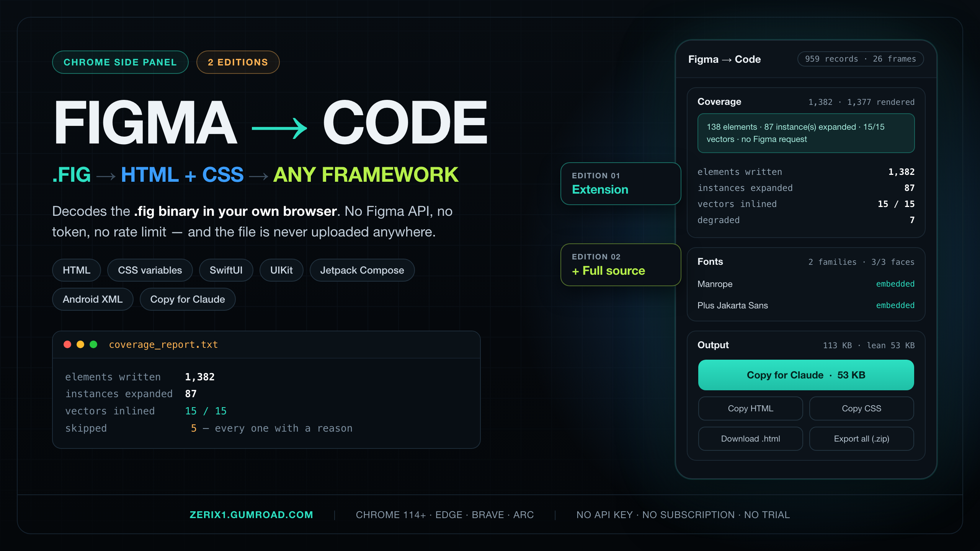
Task: Click the 'vectors inlined' row in side panel
Action: pyautogui.click(x=806, y=204)
